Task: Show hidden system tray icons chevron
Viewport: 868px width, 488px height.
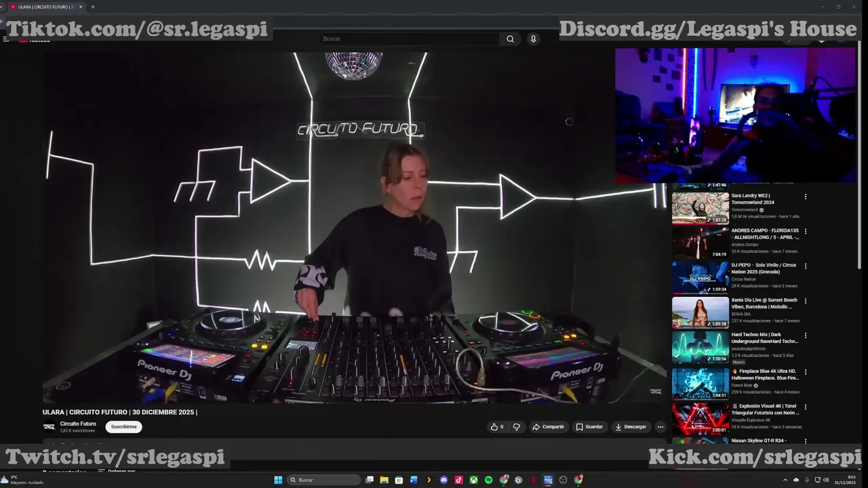Action: (x=785, y=480)
